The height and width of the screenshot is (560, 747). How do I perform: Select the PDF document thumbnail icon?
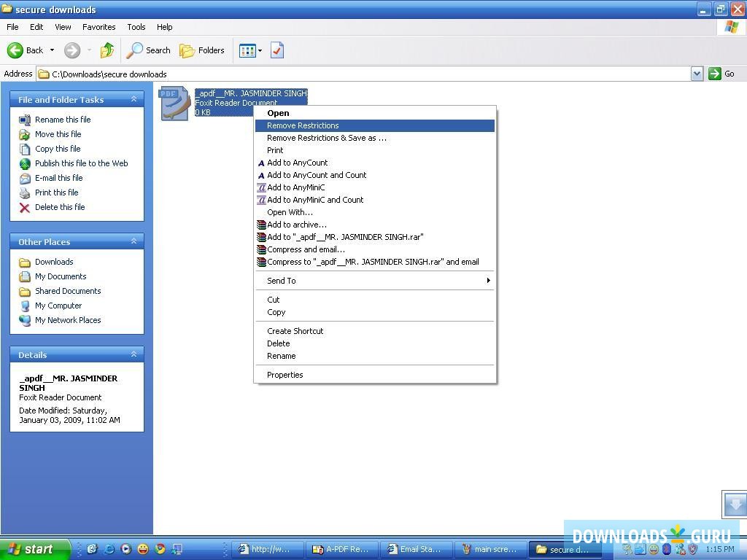[174, 103]
